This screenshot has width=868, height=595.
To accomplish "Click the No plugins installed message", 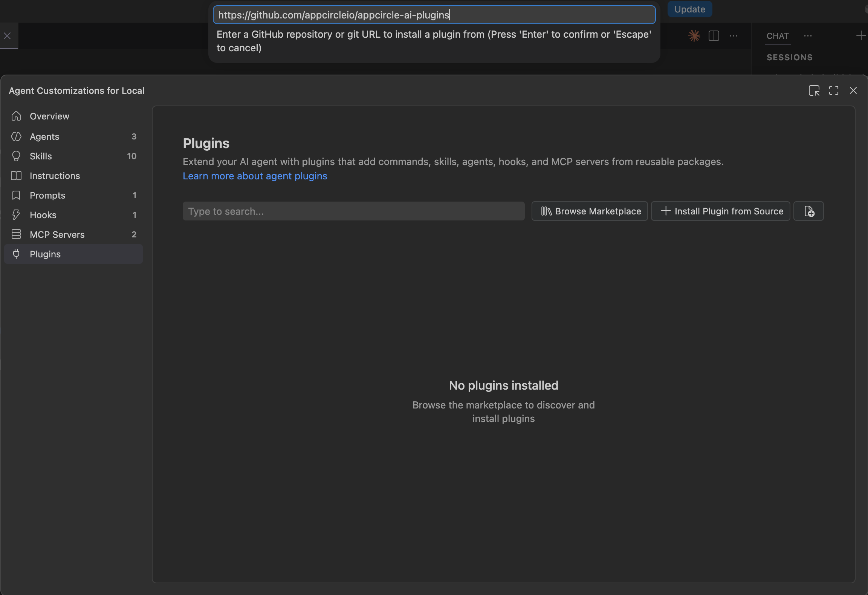I will point(503,385).
